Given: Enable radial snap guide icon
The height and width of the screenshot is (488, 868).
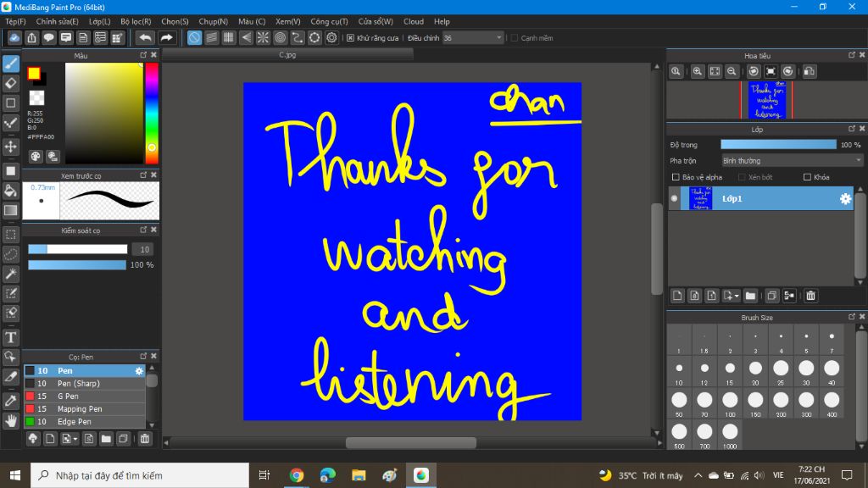Looking at the screenshot, I should pyautogui.click(x=263, y=37).
